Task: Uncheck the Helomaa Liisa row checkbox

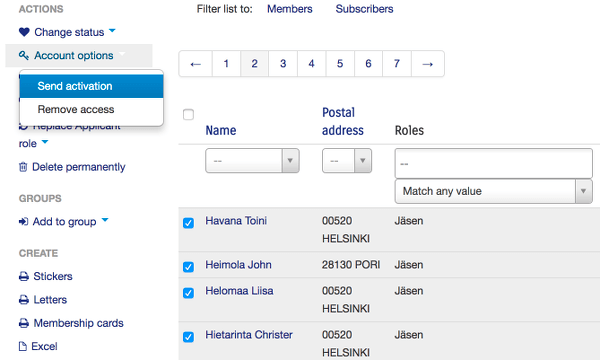Action: click(188, 293)
